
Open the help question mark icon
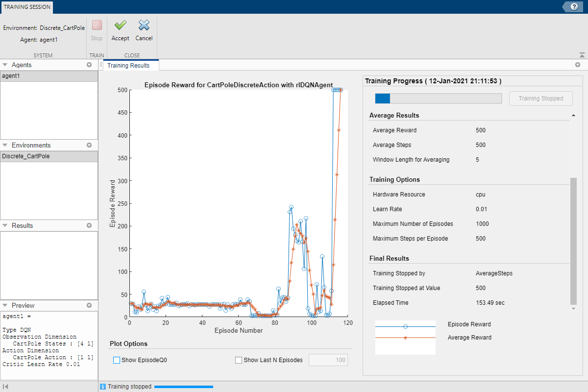click(x=574, y=6)
